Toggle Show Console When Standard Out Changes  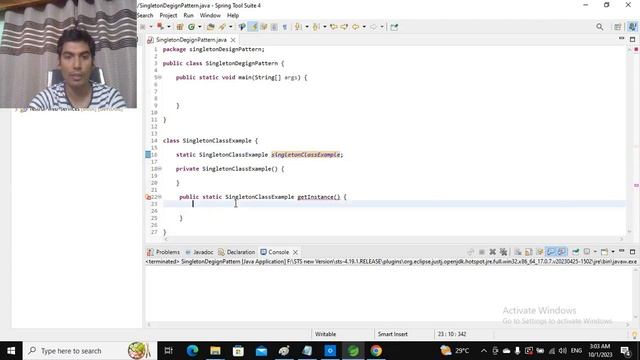pos(551,252)
